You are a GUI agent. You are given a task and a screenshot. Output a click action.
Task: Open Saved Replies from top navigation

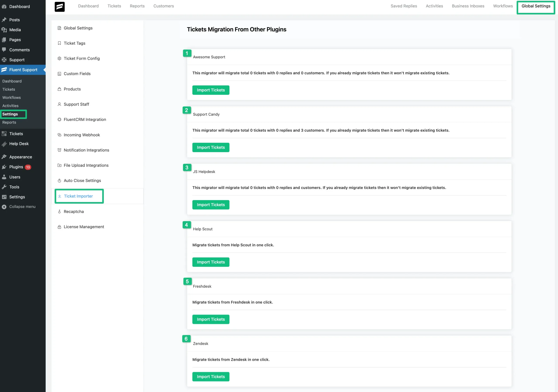[x=404, y=5]
